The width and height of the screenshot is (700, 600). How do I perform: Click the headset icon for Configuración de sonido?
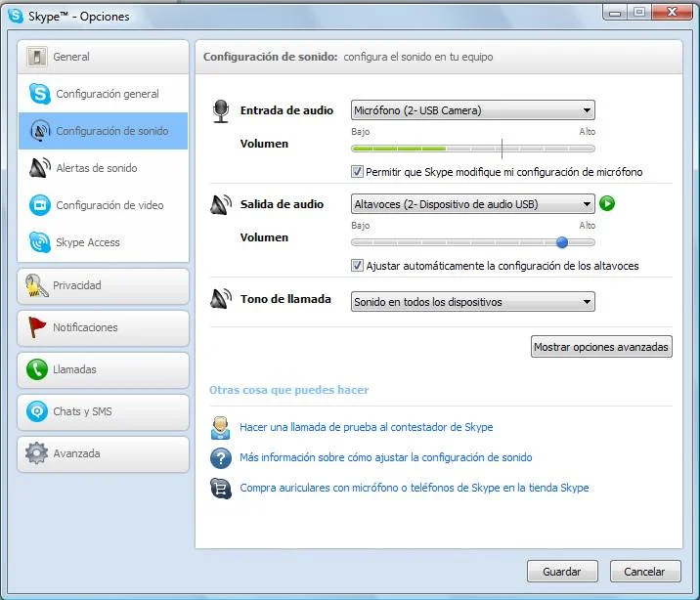click(x=40, y=131)
